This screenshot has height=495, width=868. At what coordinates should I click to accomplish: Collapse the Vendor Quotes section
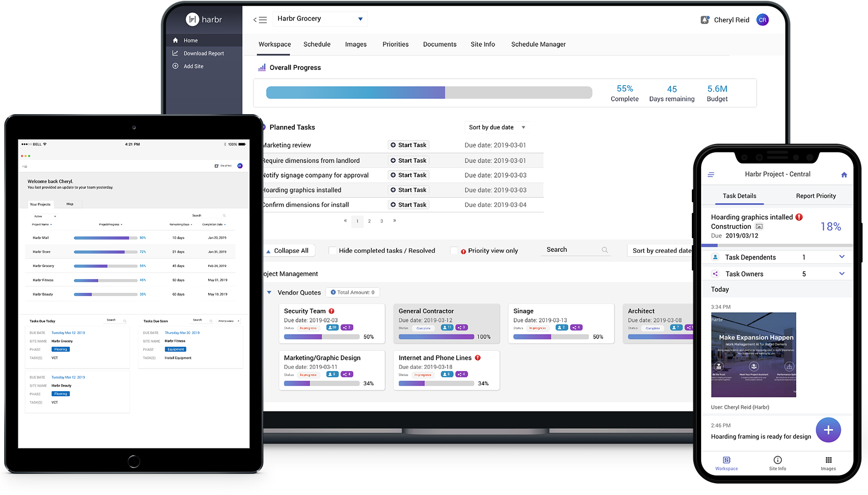269,292
